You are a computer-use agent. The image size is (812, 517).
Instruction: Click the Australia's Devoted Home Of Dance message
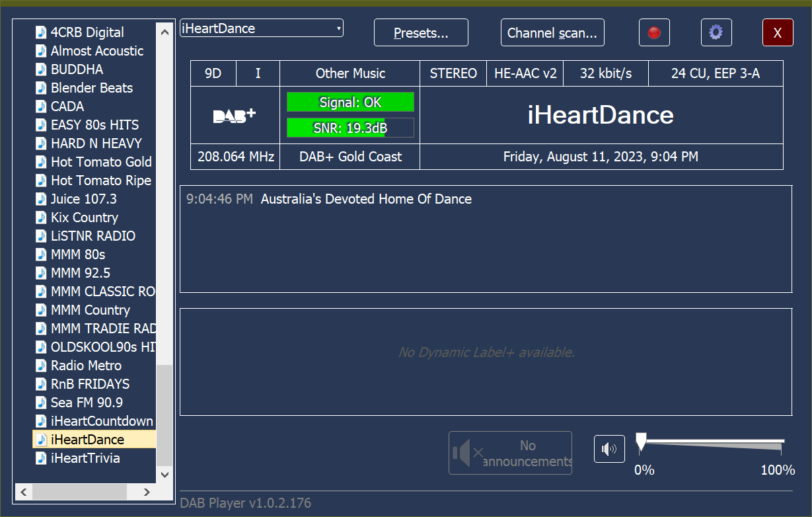coord(366,199)
